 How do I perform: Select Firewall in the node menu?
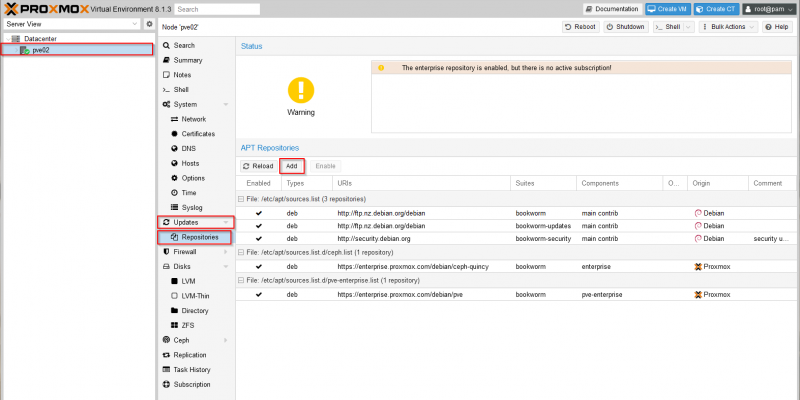[184, 252]
